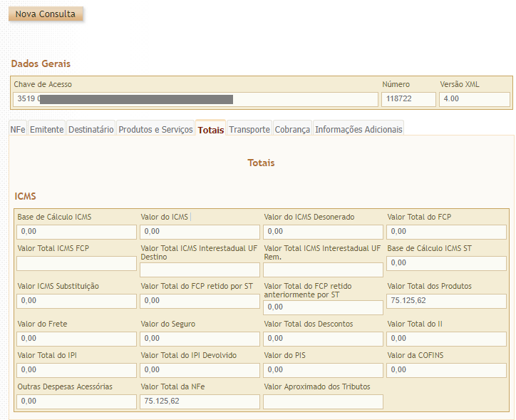Click the Número field showing 118722

click(x=408, y=99)
